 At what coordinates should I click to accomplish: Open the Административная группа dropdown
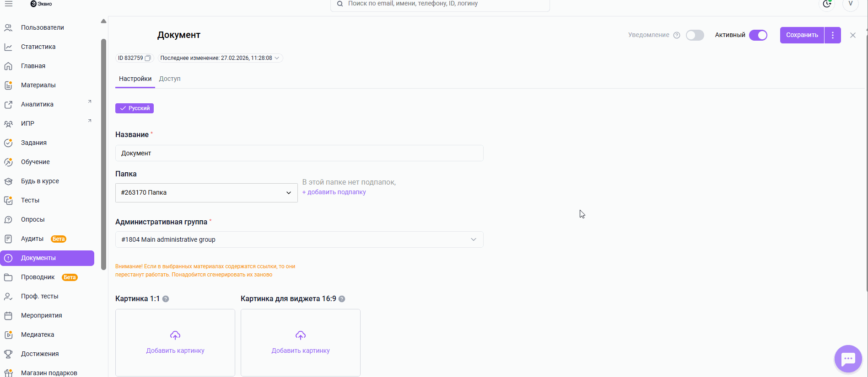(x=299, y=239)
